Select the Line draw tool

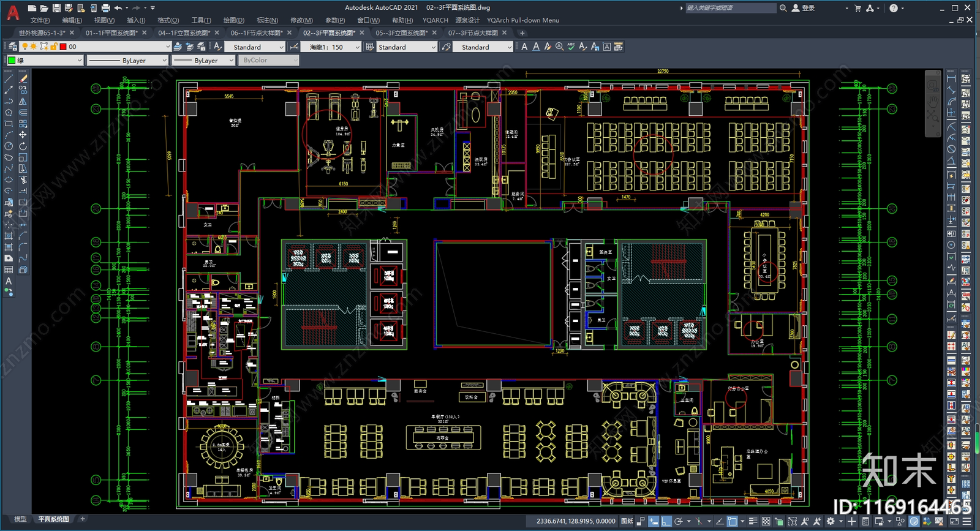click(9, 78)
